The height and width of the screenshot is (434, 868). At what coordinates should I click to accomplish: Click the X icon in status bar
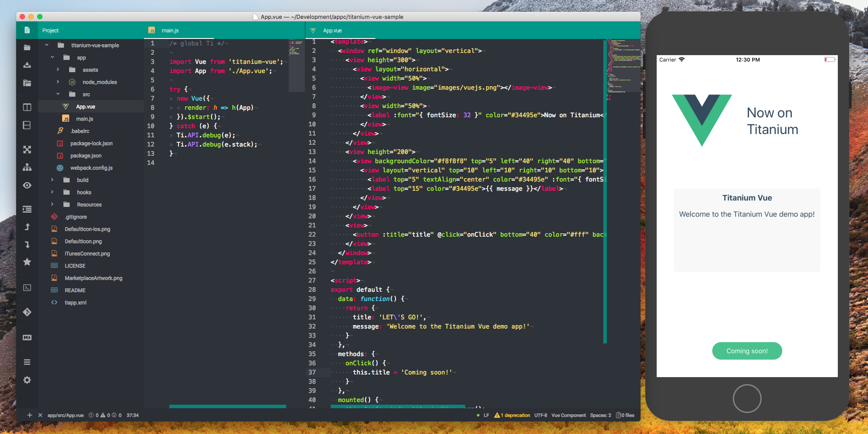click(x=40, y=415)
